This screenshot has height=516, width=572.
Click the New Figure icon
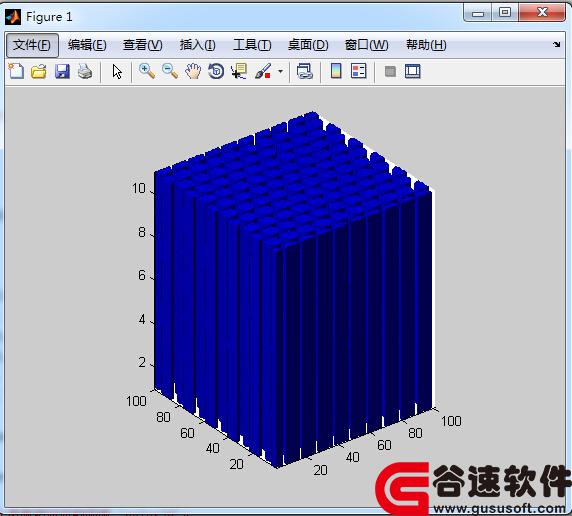coord(16,71)
